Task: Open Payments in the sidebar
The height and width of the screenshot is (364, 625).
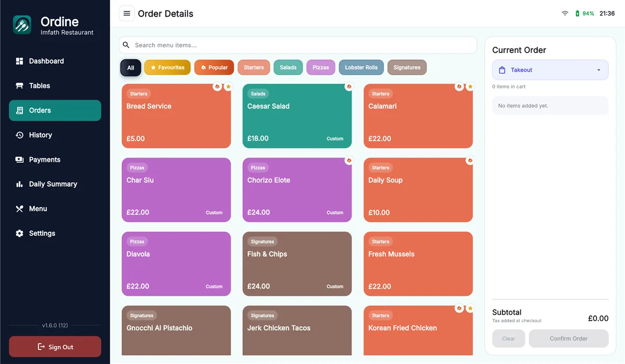Action: click(55, 160)
